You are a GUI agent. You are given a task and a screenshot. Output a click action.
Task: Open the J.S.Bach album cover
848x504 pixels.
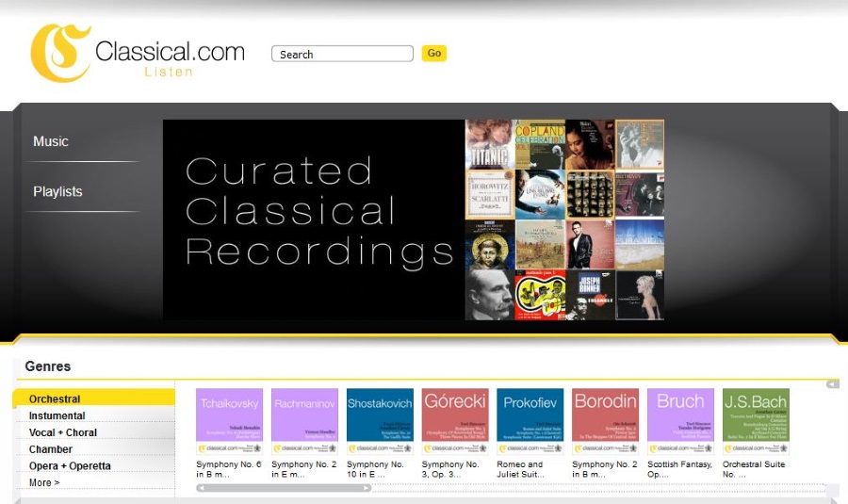756,421
